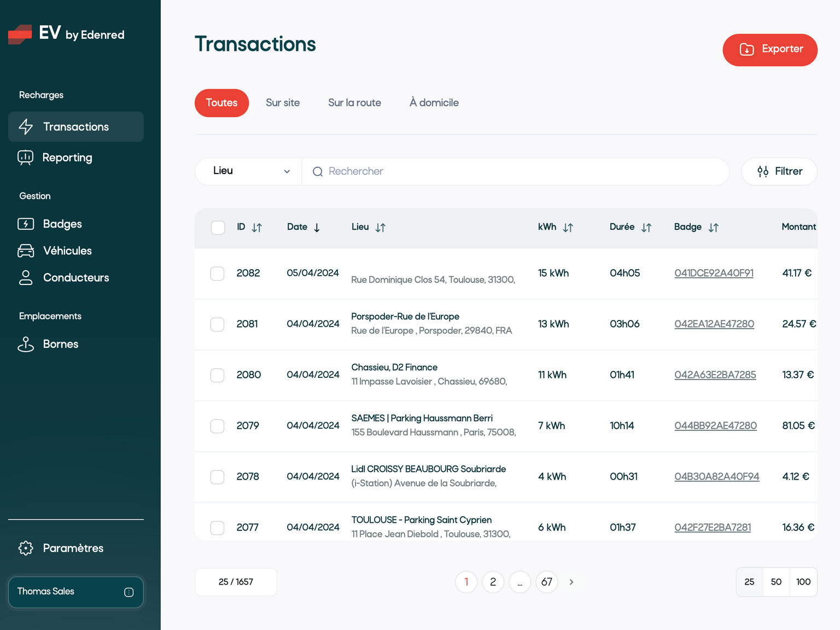Open badge 041DCE92A40F91 link
This screenshot has height=630, width=840.
[714, 273]
